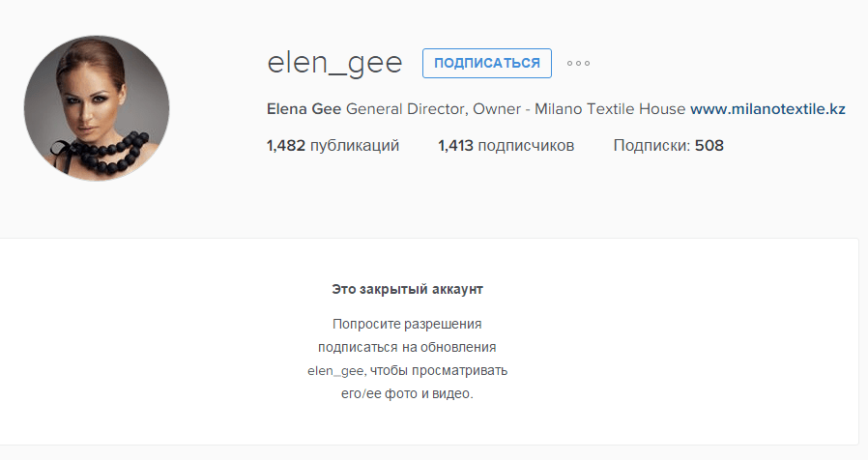Click the 'его/ее фото и видео.' line

click(407, 393)
